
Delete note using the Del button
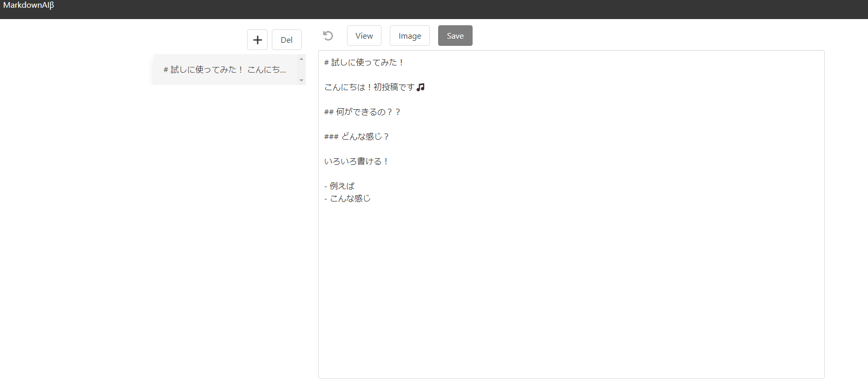(x=287, y=40)
